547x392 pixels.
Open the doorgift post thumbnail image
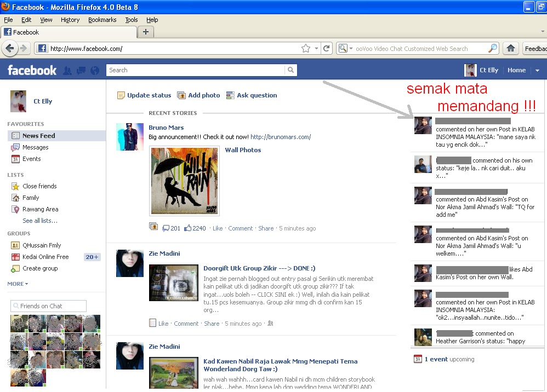click(174, 283)
